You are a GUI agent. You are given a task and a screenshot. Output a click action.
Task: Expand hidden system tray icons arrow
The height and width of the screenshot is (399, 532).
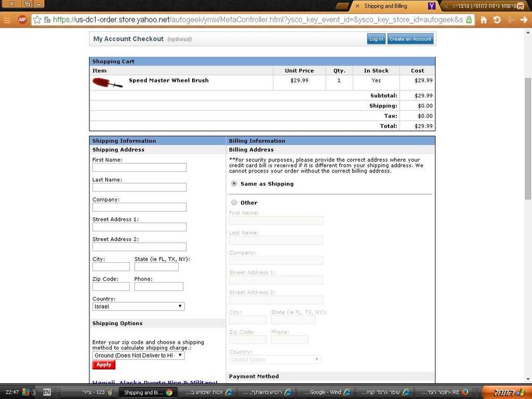34,393
